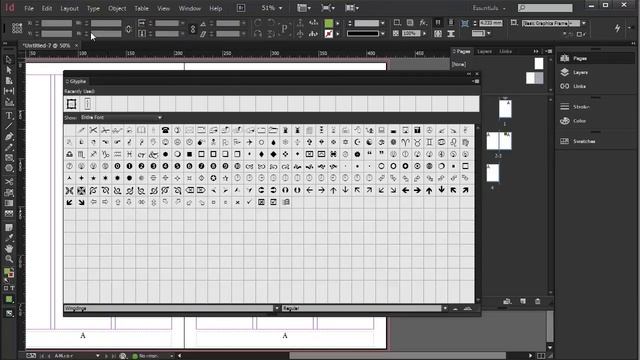
Task: Click the create new page icon
Action: pos(523,301)
